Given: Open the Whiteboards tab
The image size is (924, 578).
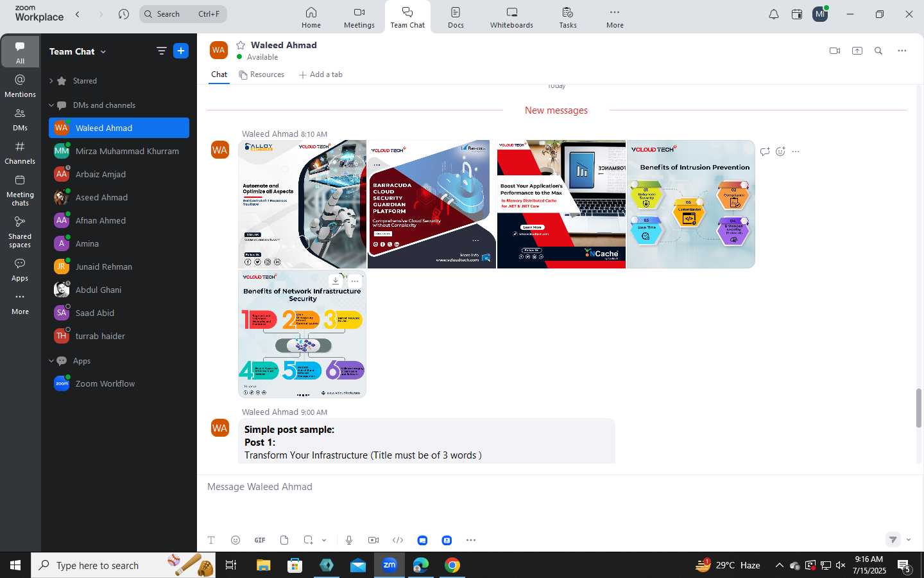Looking at the screenshot, I should 511,17.
